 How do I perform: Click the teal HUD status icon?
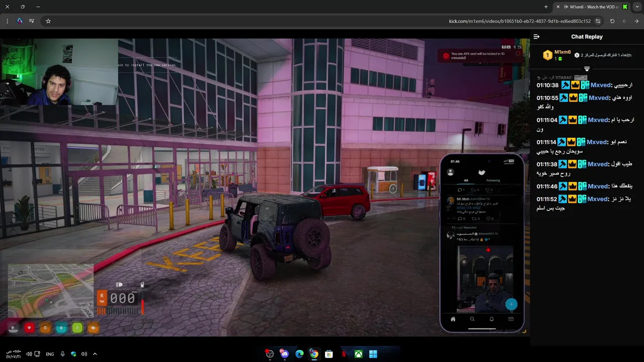61,328
